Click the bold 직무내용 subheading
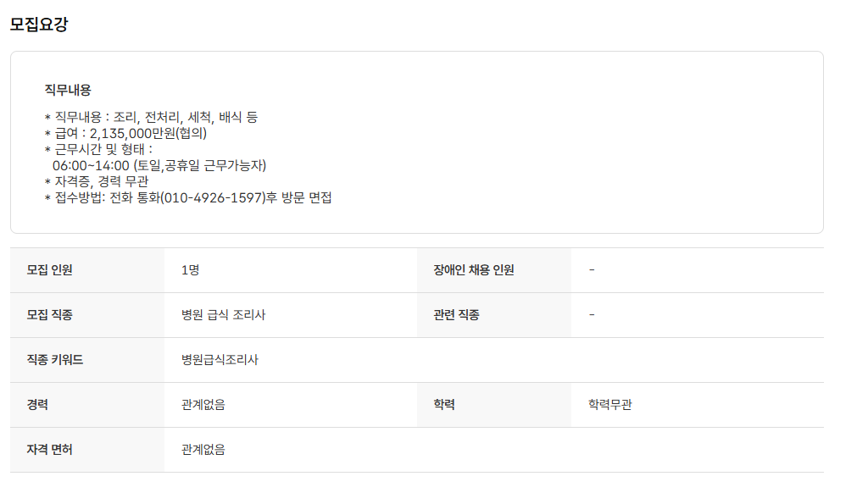The image size is (868, 504). click(68, 90)
